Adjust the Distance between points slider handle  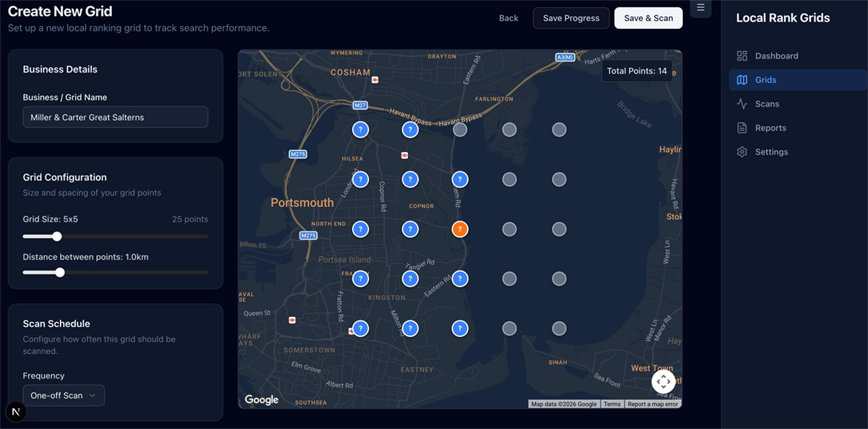coord(60,272)
